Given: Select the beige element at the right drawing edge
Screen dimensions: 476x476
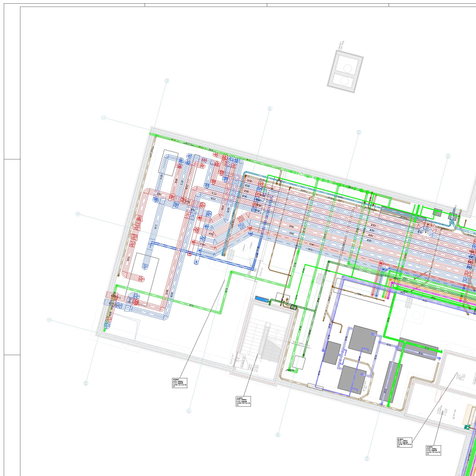Looking at the screenshot, I should pyautogui.click(x=470, y=414).
